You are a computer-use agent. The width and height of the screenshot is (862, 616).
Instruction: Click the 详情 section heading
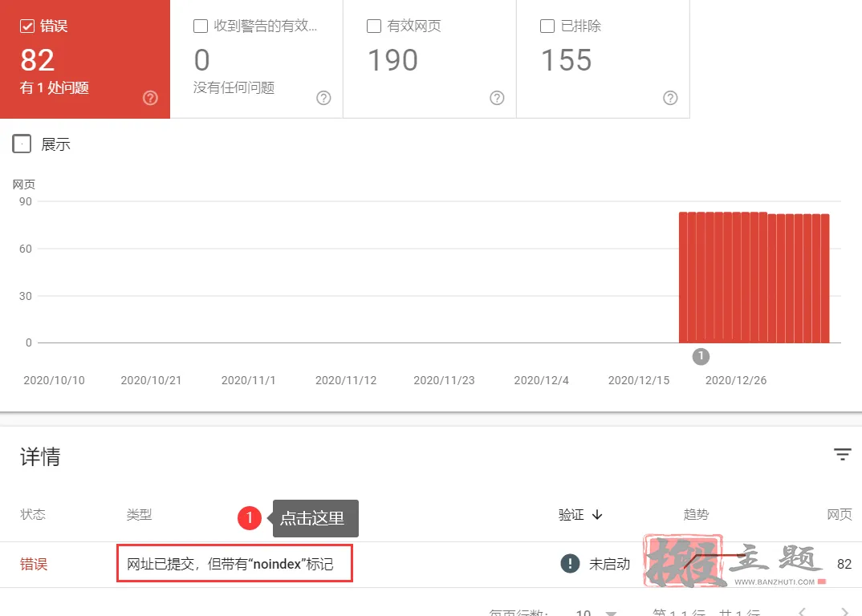[40, 456]
